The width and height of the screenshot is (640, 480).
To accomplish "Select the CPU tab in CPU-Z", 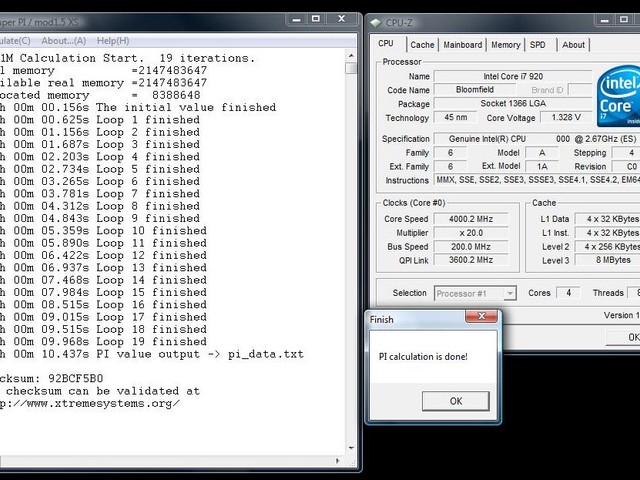I will (386, 44).
